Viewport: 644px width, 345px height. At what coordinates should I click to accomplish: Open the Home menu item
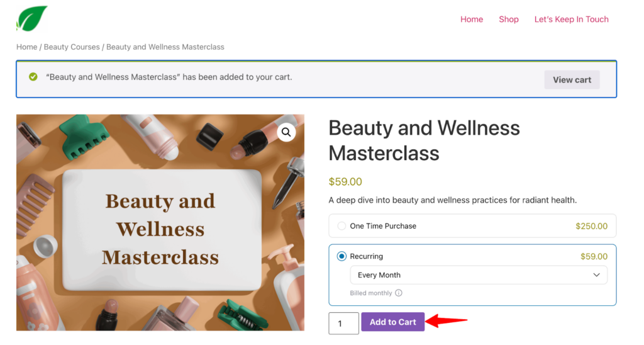[x=471, y=20]
